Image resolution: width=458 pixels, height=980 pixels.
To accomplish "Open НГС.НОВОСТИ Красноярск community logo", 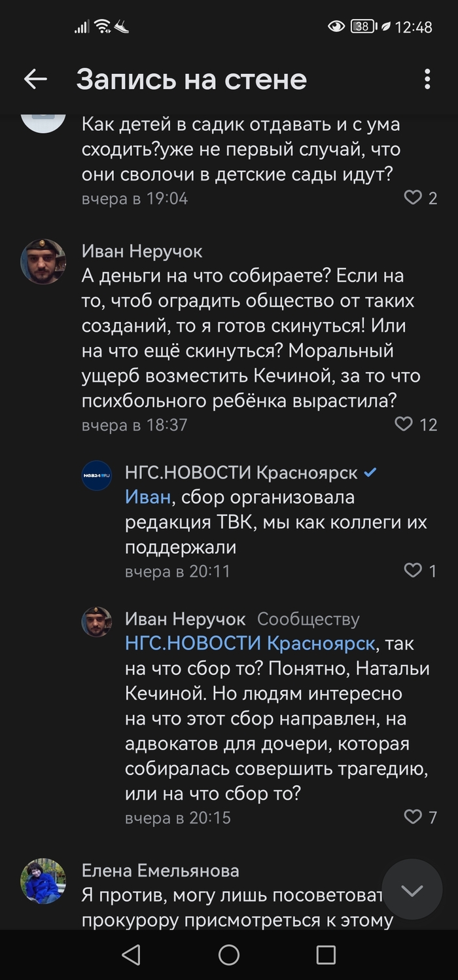I will click(97, 476).
